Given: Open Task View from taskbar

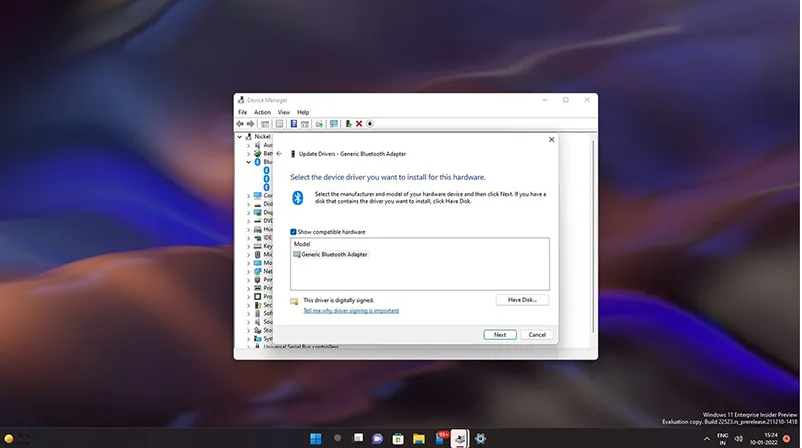Looking at the screenshot, I should click(358, 438).
